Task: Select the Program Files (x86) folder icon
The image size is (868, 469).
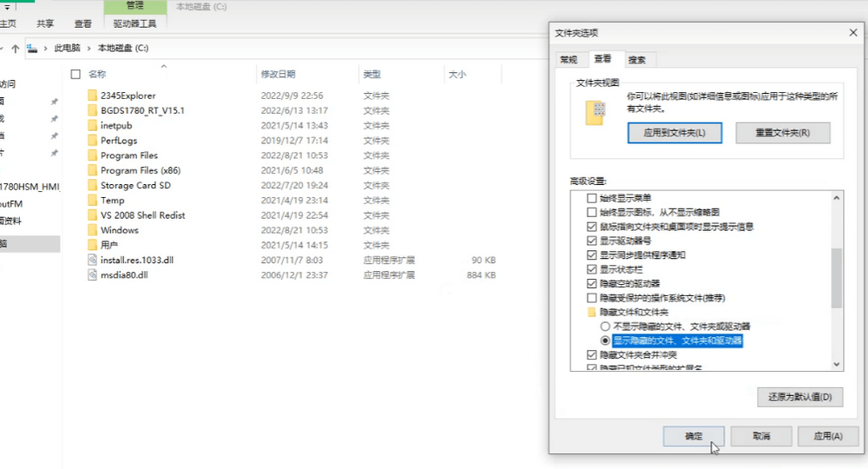Action: [93, 170]
